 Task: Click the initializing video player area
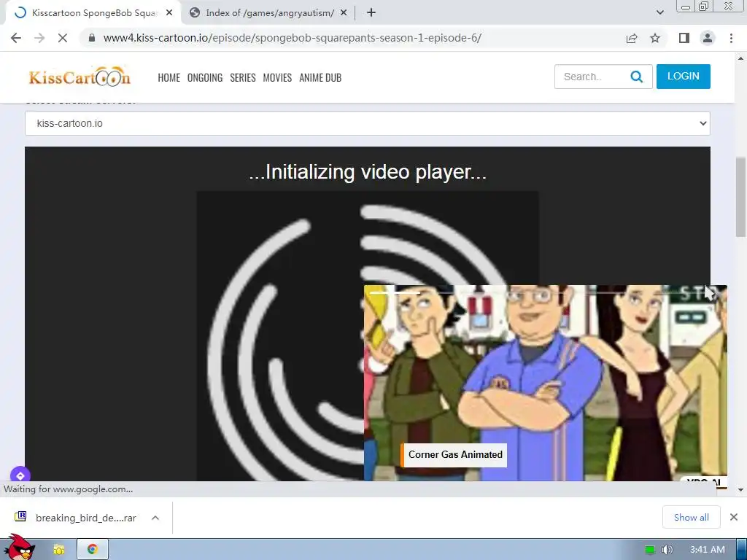point(368,314)
